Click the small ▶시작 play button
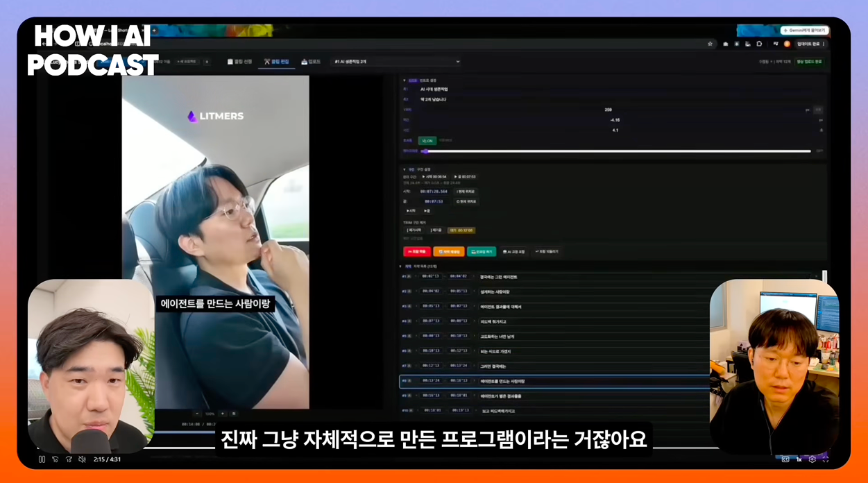868x483 pixels. (x=411, y=211)
